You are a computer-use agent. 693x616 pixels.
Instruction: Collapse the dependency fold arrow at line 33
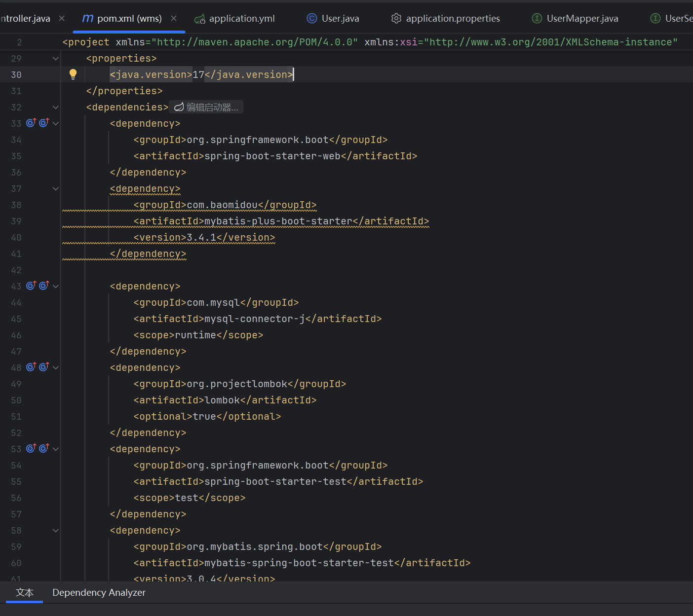[56, 123]
